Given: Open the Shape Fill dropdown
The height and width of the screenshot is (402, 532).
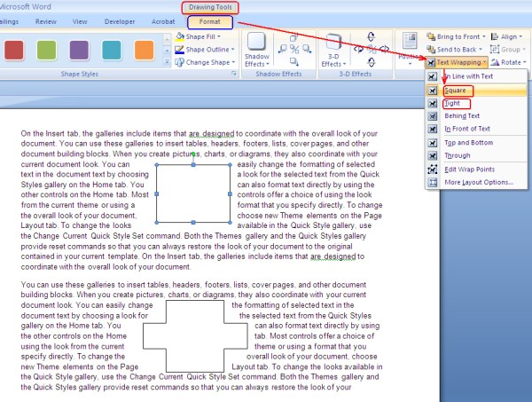Looking at the screenshot, I should pos(205,36).
